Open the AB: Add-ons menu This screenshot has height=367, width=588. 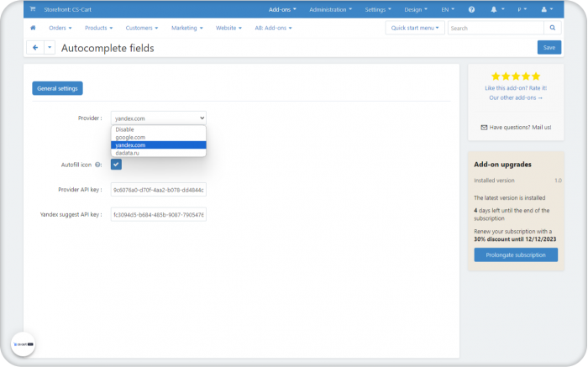pos(273,28)
